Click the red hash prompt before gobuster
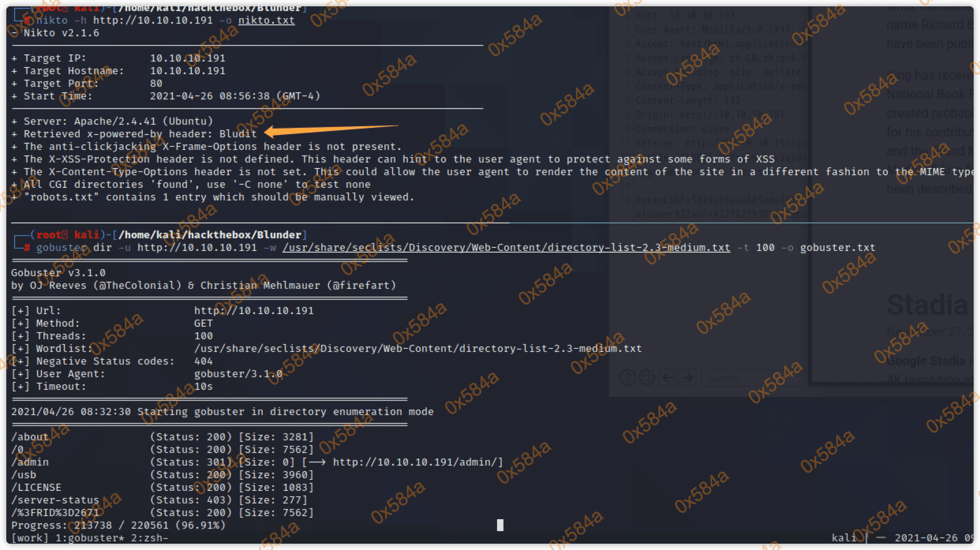980x550 pixels. coord(27,248)
